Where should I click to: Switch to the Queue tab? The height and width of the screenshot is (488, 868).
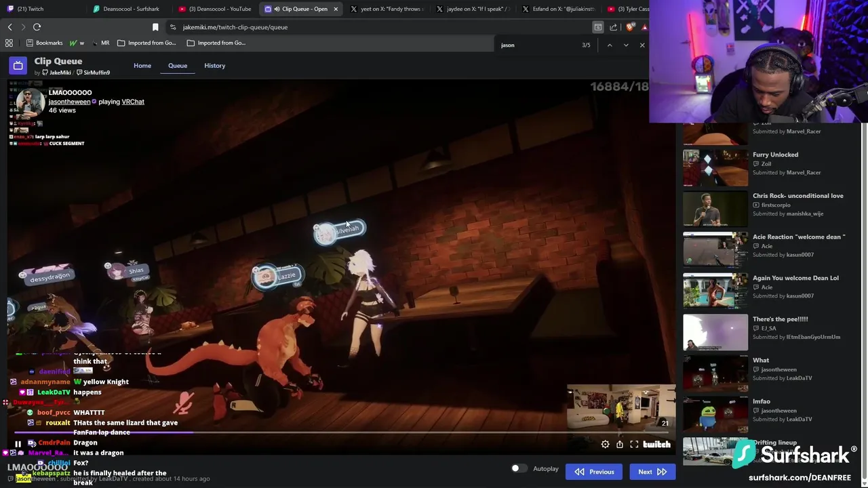pyautogui.click(x=178, y=66)
